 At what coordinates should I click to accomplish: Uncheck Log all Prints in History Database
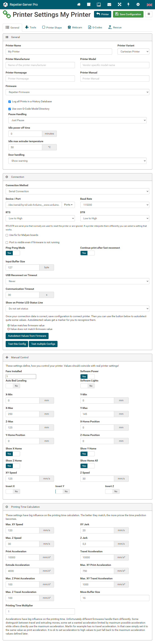point(10,102)
